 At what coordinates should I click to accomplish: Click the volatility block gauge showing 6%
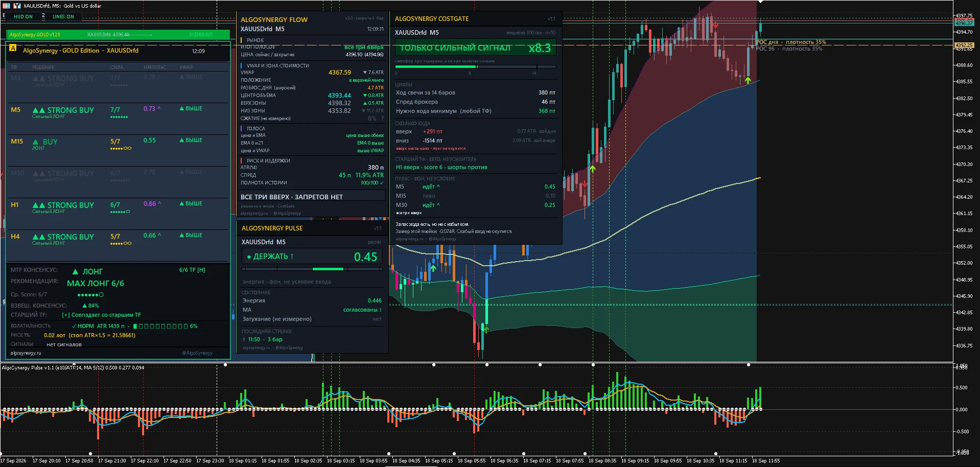[x=165, y=326]
